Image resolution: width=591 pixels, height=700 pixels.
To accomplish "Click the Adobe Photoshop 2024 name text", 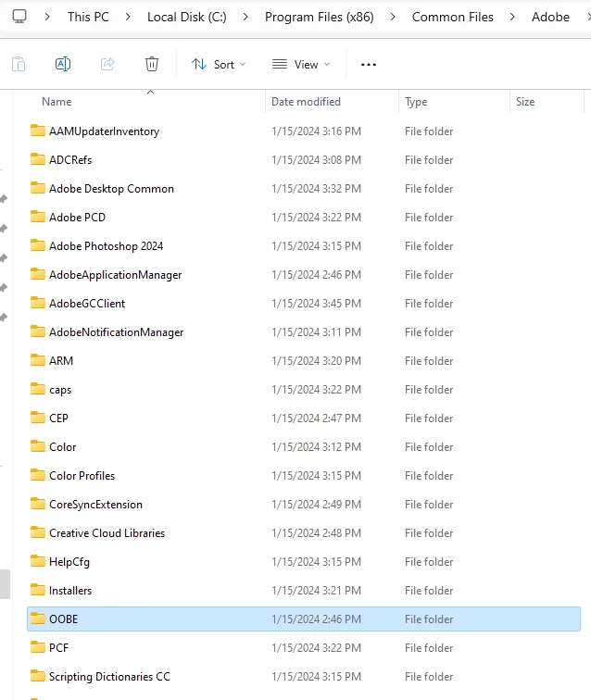I will (106, 246).
